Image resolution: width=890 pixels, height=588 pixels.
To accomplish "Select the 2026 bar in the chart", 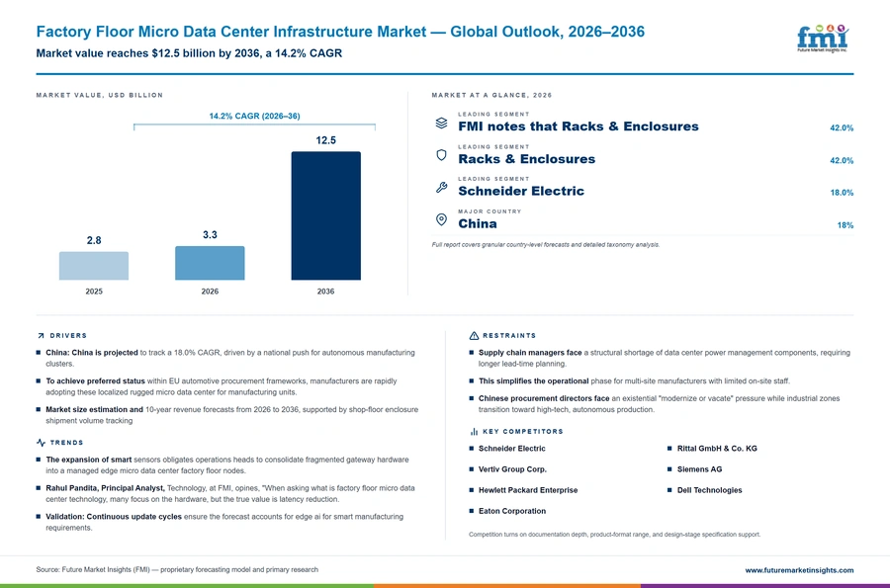I will click(210, 263).
